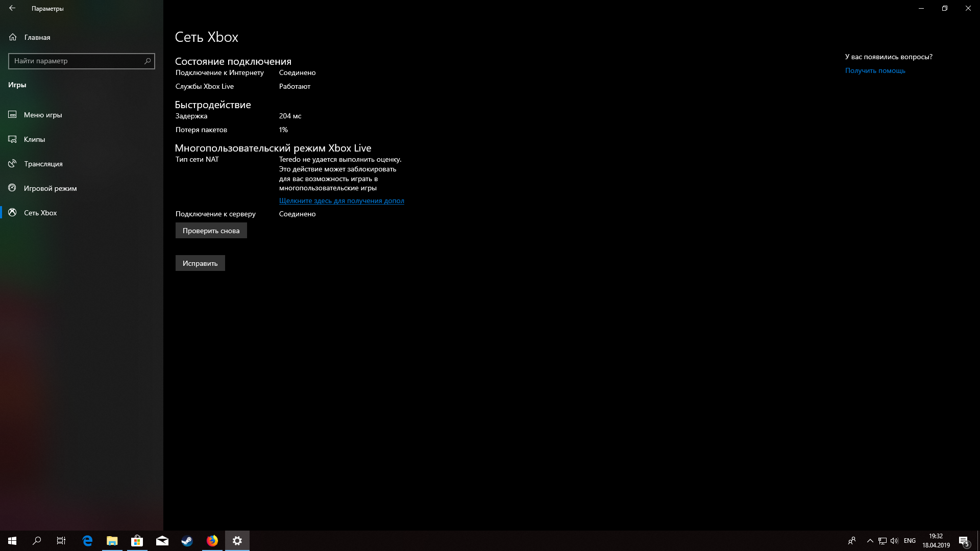Focus the Найти параметр search field

pyautogui.click(x=82, y=61)
